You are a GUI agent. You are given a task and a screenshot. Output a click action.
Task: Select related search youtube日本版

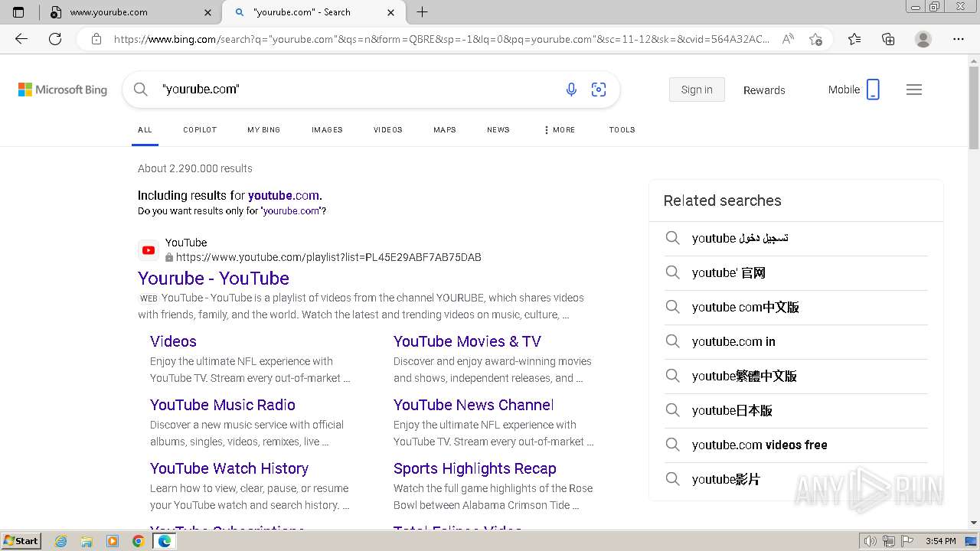coord(795,411)
